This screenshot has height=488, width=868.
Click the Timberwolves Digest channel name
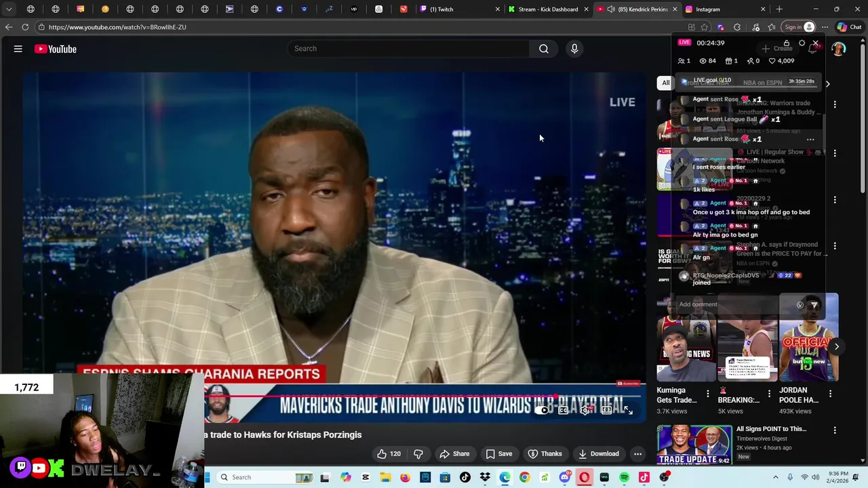762,439
